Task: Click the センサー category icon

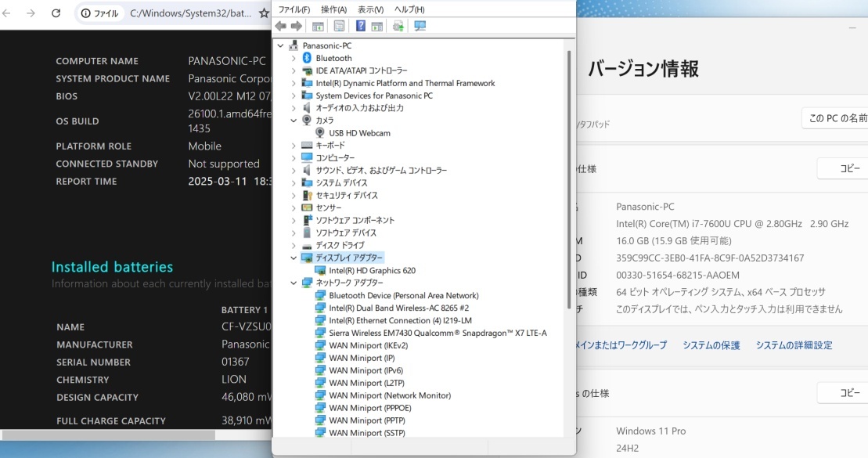Action: pos(307,207)
